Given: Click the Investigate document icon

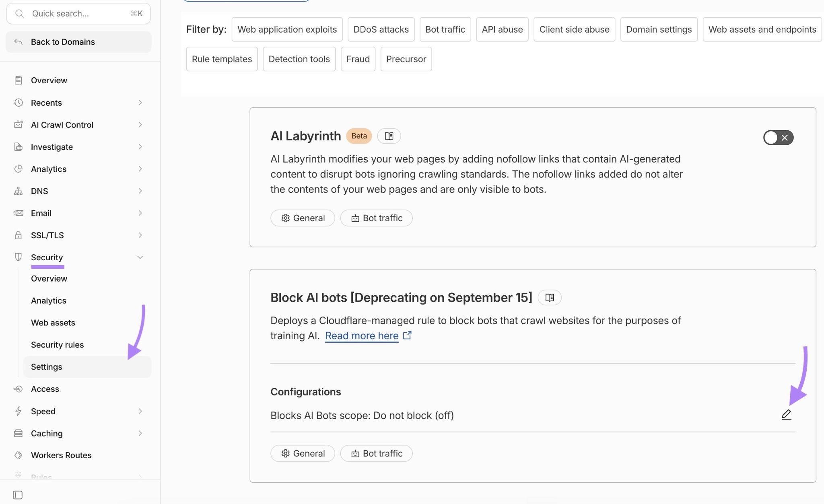Looking at the screenshot, I should (x=18, y=147).
